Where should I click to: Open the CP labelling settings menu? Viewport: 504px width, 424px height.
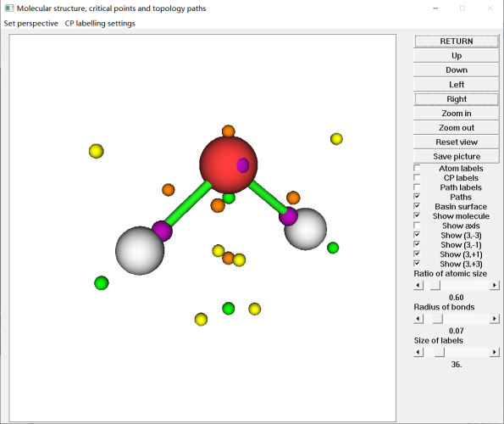[x=100, y=24]
